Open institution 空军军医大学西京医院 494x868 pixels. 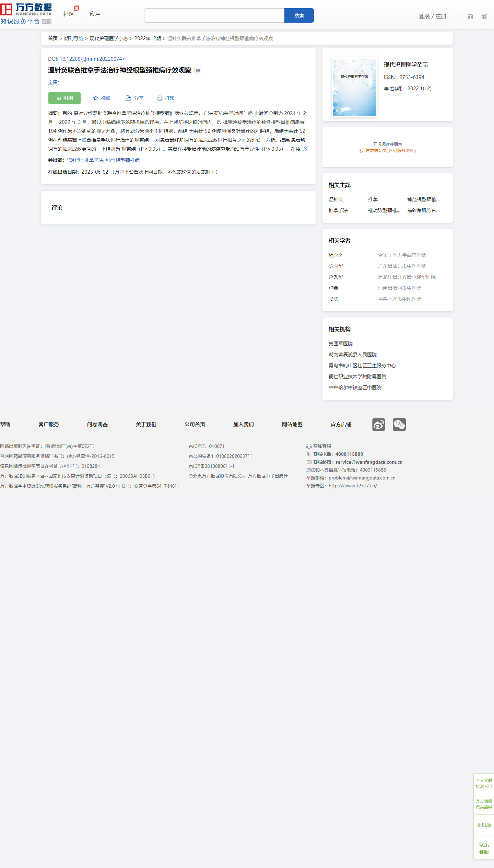pyautogui.click(x=402, y=255)
